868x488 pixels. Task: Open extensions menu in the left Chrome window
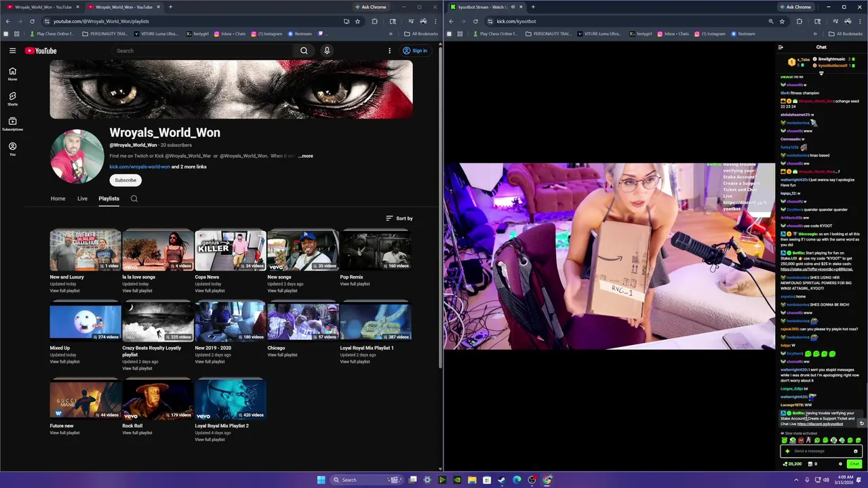tap(374, 21)
